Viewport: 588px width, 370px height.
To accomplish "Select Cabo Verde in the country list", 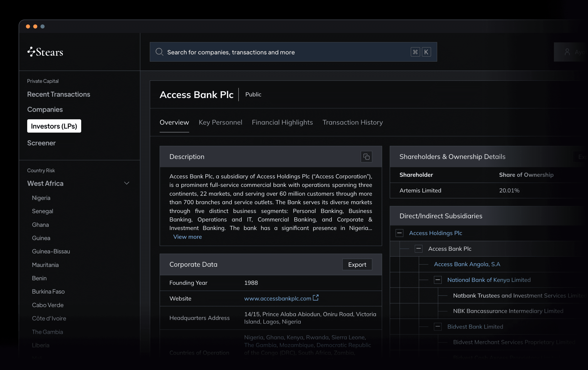I will point(48,305).
